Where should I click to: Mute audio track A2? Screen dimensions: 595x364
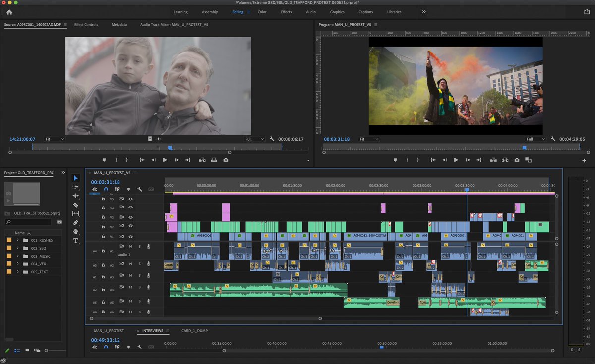pyautogui.click(x=130, y=264)
